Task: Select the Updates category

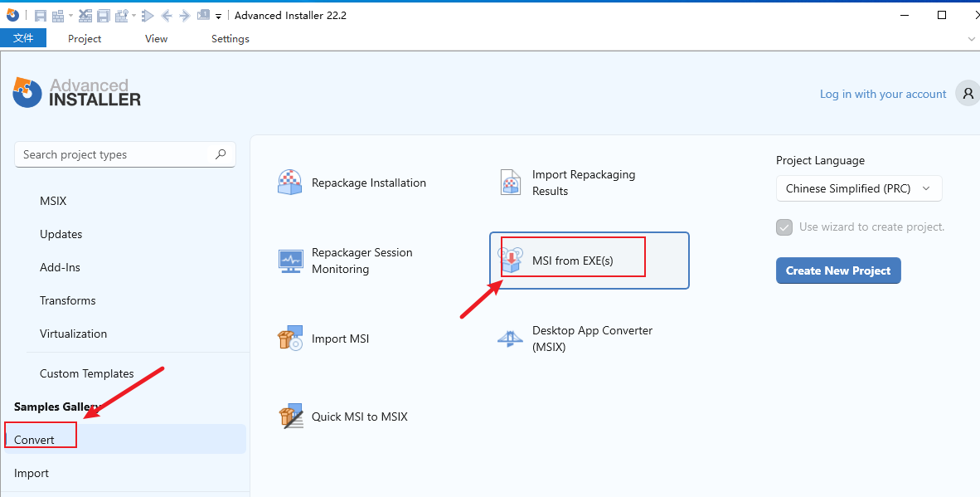Action: 61,234
